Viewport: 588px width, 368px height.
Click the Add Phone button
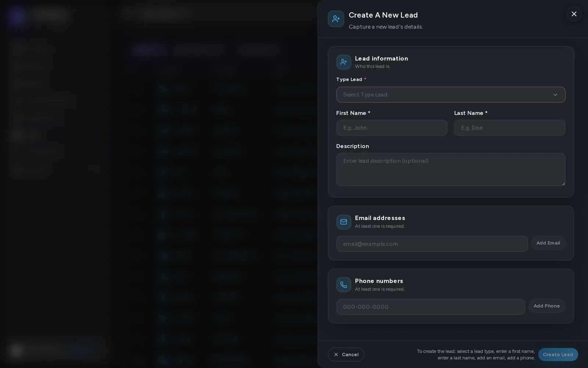pos(546,306)
